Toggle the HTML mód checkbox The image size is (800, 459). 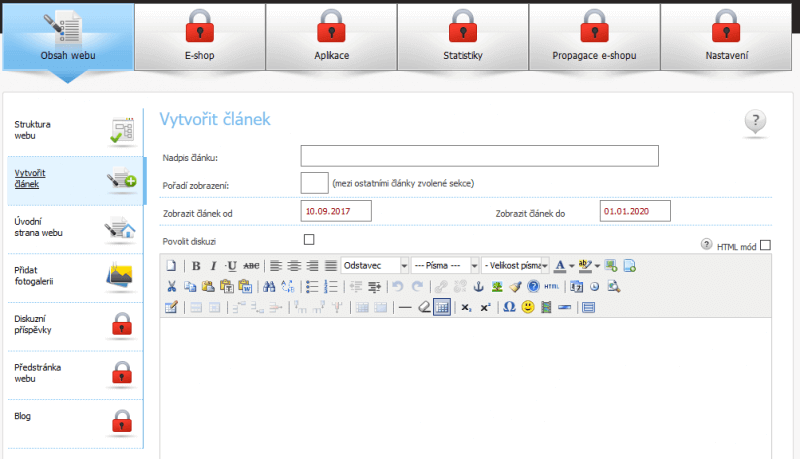coord(765,245)
